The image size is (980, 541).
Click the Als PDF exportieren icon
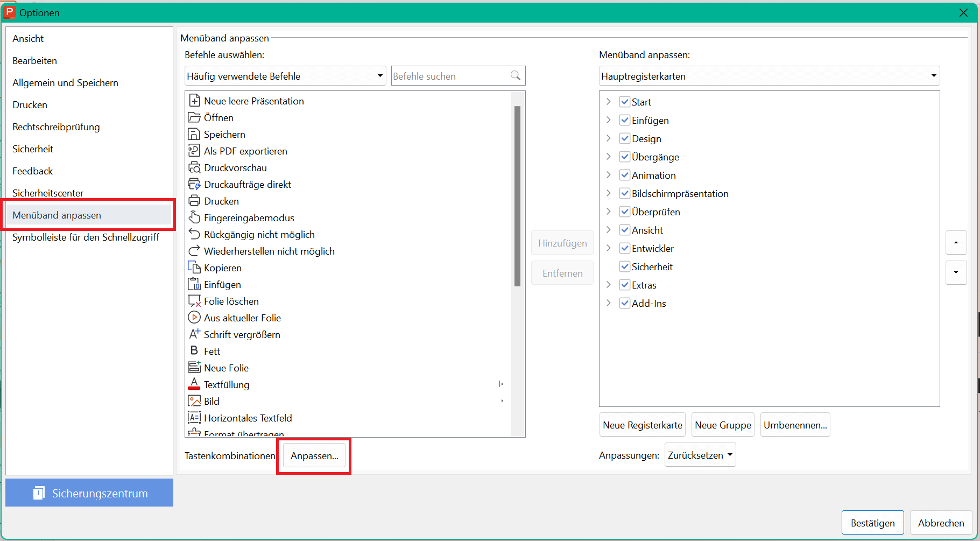pyautogui.click(x=194, y=151)
